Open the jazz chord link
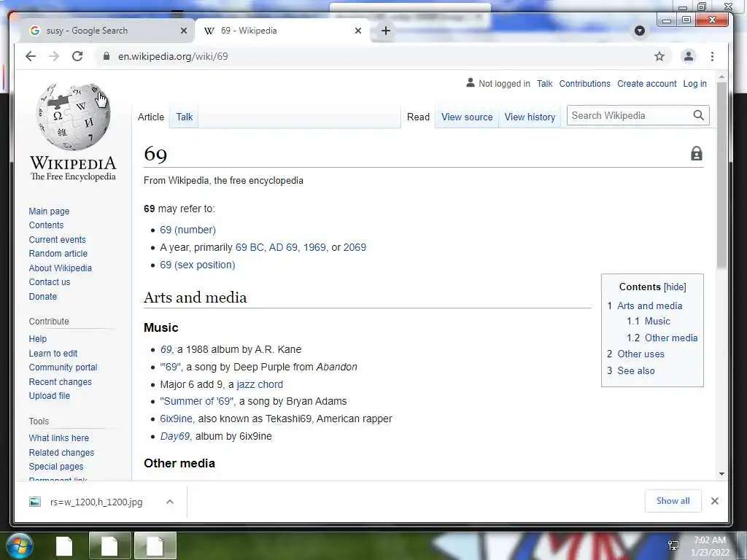This screenshot has width=747, height=560. point(260,384)
